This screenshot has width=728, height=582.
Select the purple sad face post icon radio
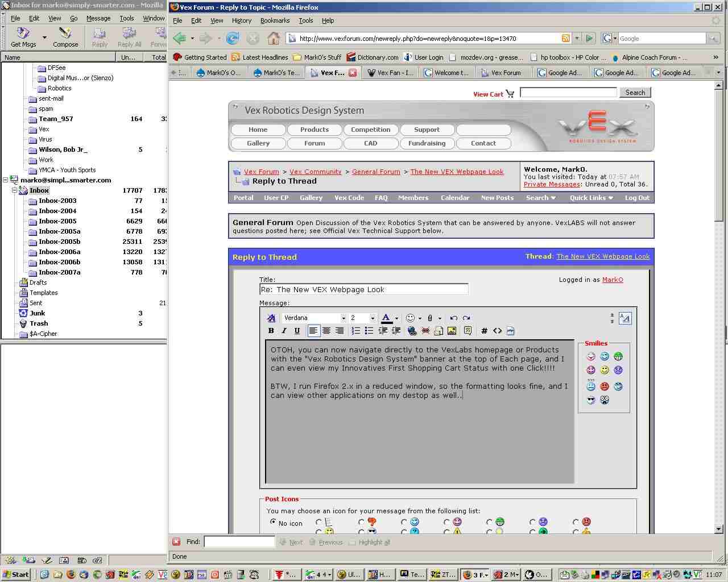click(532, 522)
